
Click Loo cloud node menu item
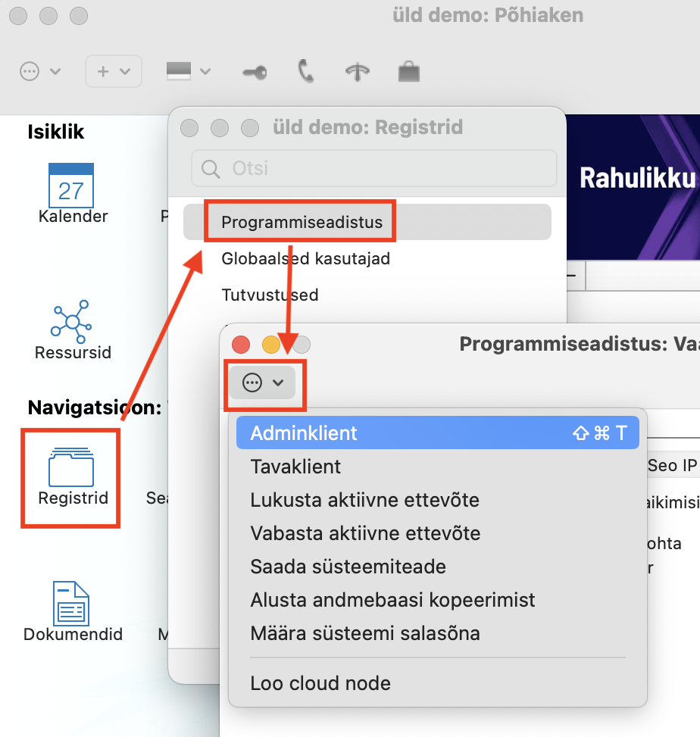click(320, 683)
